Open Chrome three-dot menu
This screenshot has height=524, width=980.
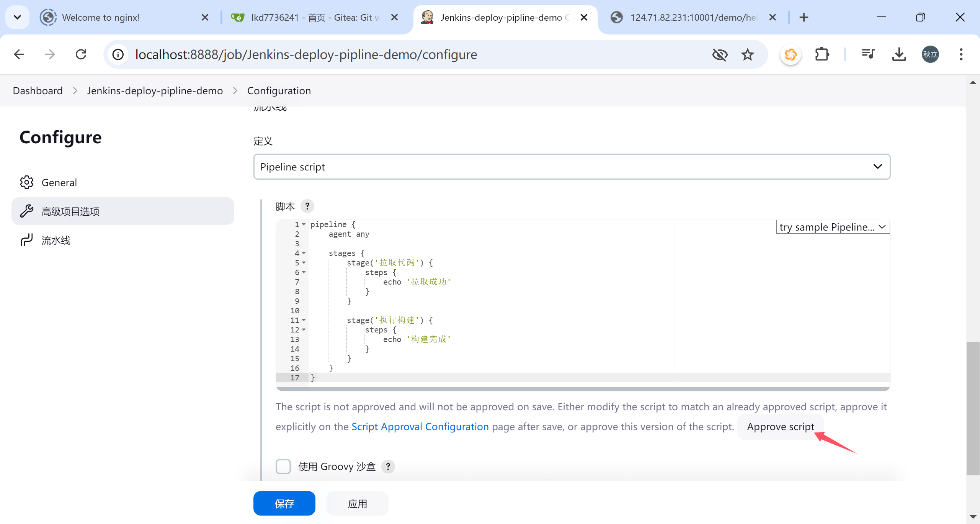[x=961, y=54]
